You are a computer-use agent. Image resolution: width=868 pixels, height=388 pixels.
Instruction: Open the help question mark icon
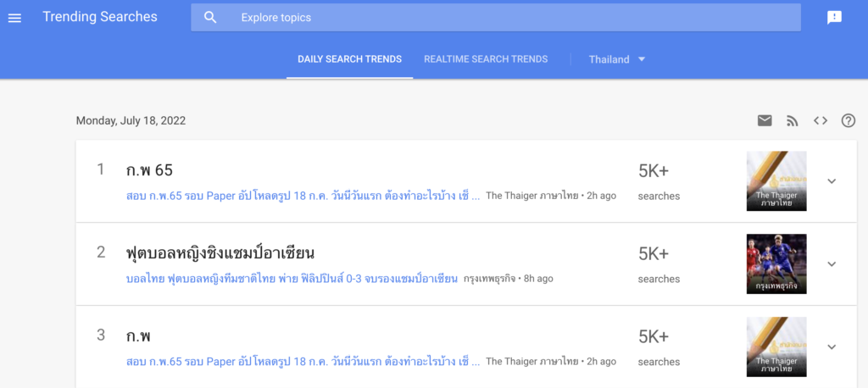click(x=848, y=120)
